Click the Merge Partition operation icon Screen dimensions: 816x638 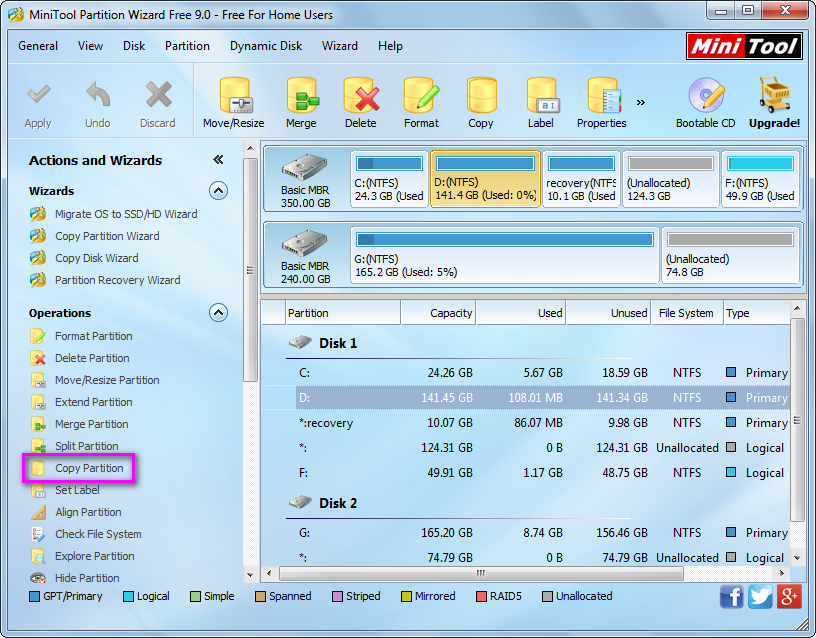[x=37, y=424]
